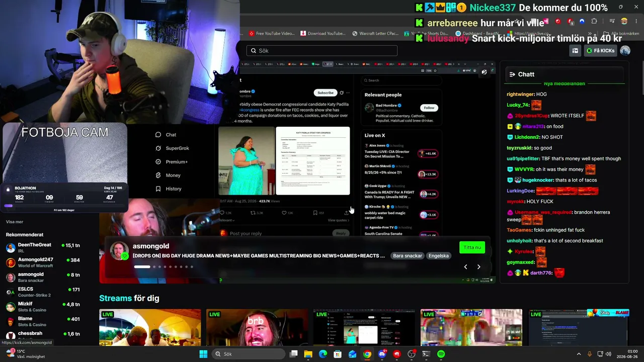Open the ESLCS recommended channel
644x362 pixels.
click(x=43, y=292)
